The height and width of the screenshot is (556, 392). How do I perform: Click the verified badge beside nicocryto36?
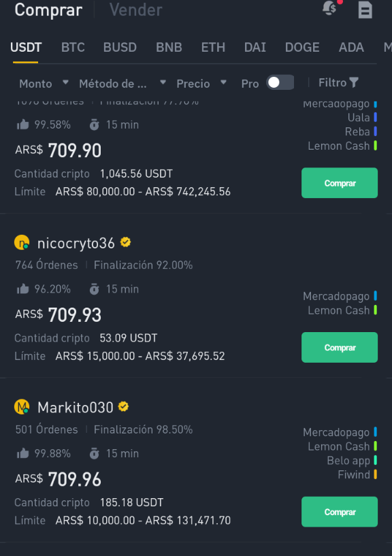click(x=126, y=242)
